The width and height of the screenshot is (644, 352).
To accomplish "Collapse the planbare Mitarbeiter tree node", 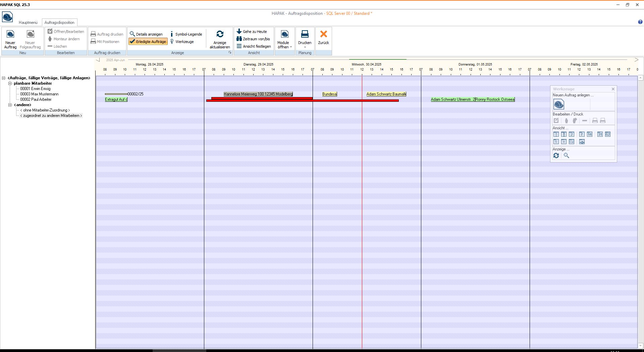I will [10, 83].
